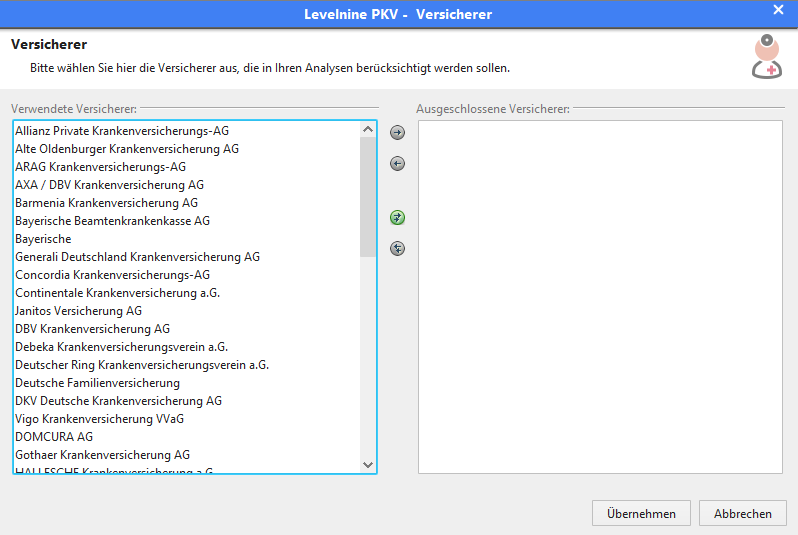Move selected insurer to excluded list arrow

click(397, 132)
